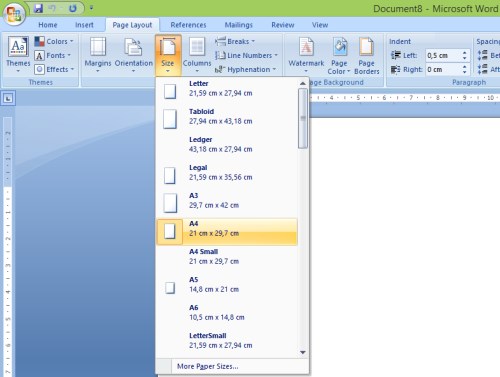This screenshot has height=377, width=500.
Task: Choose A5 paper size
Action: [227, 287]
